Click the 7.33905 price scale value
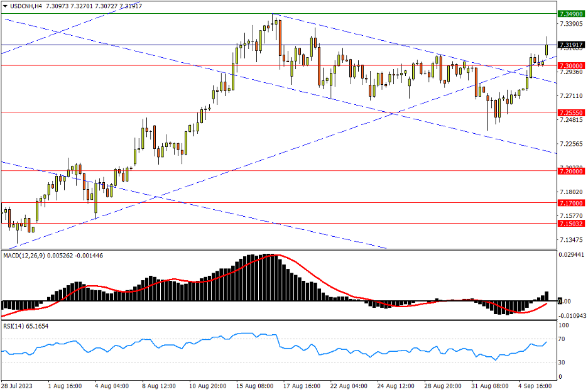The image size is (588, 392). (x=571, y=24)
